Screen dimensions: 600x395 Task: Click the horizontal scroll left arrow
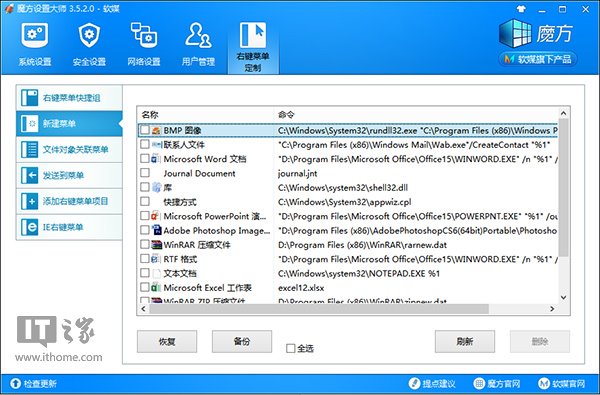tap(143, 308)
